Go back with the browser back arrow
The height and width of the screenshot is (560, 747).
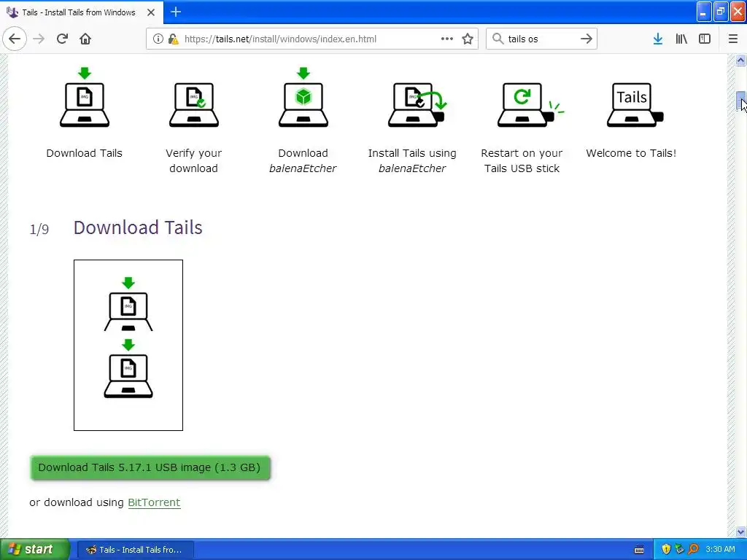coord(15,39)
